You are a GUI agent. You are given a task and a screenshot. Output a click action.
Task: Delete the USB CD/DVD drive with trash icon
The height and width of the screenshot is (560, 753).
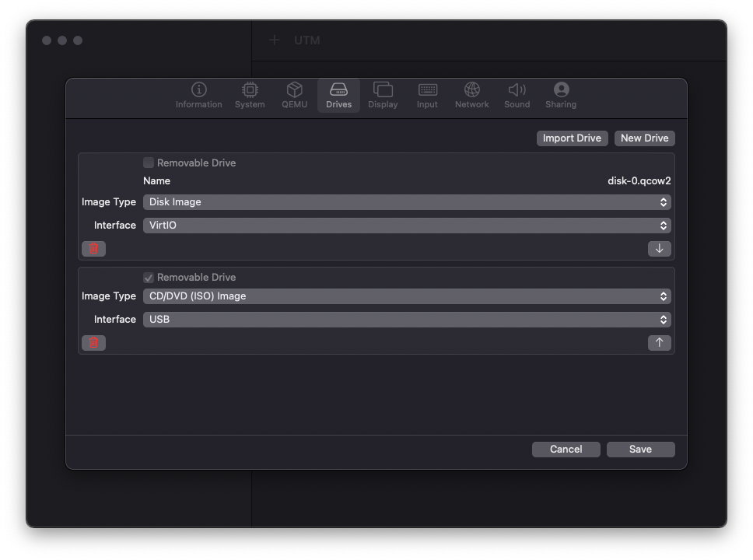[x=93, y=342]
